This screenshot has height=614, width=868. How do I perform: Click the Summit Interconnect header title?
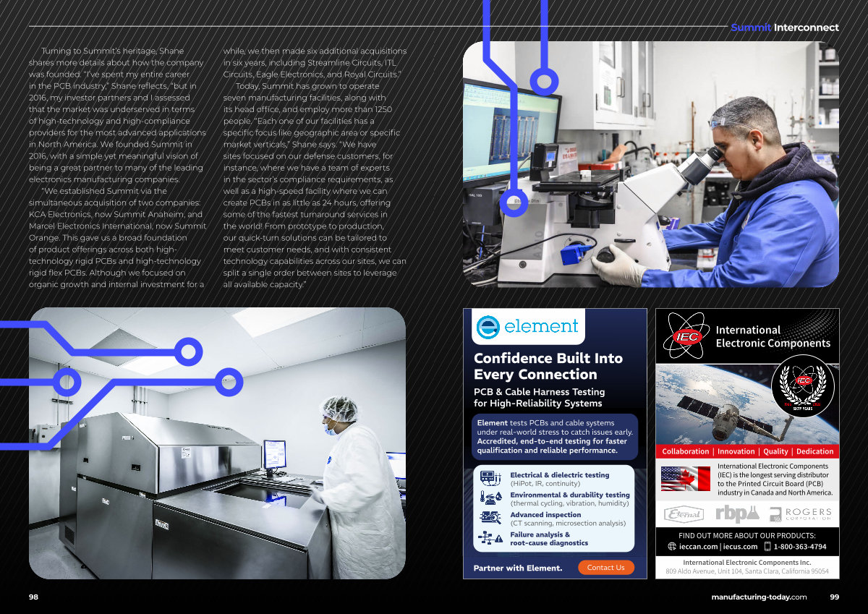(x=784, y=27)
